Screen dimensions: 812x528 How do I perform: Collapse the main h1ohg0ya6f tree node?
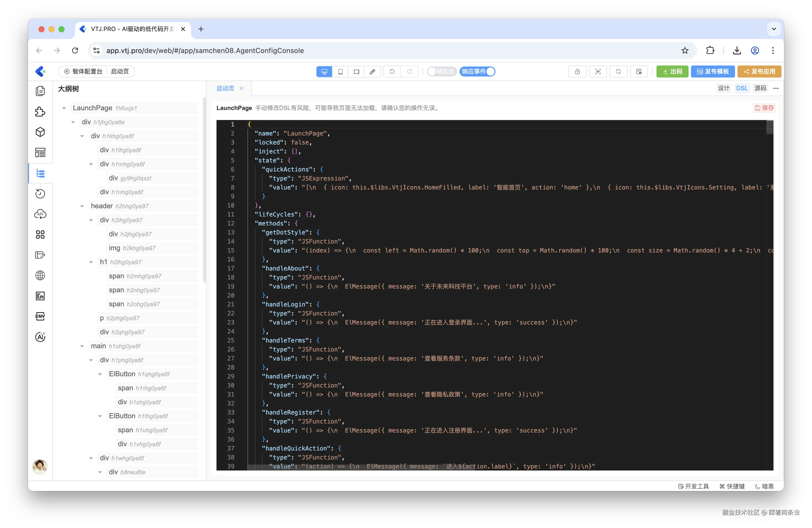click(82, 346)
